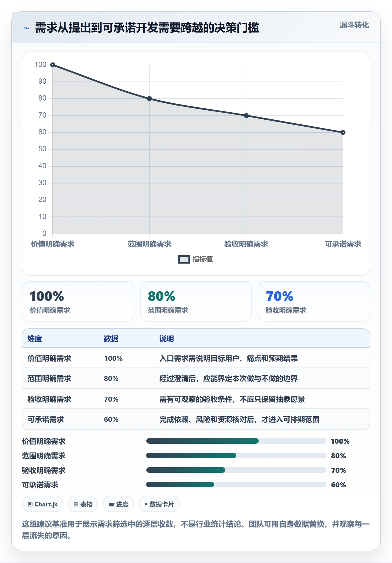The height and width of the screenshot is (563, 392).
Task: Click the 价值明确需求 100% progress bar
Action: pyautogui.click(x=236, y=441)
